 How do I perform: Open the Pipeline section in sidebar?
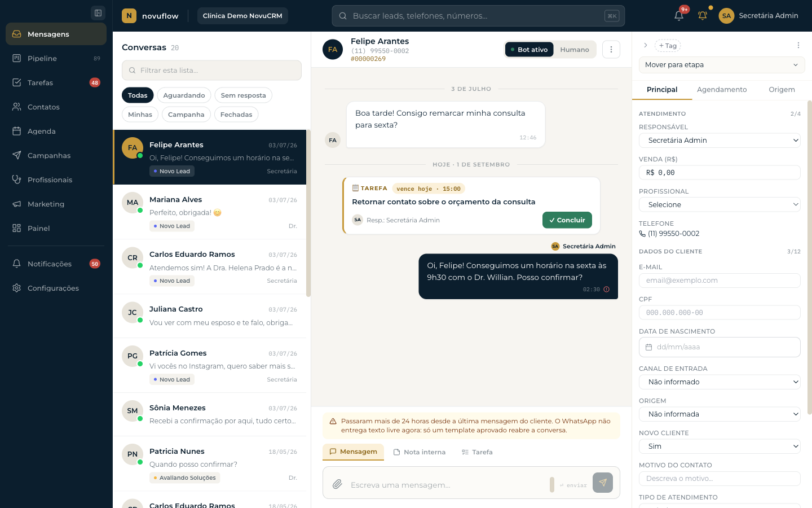[56, 58]
